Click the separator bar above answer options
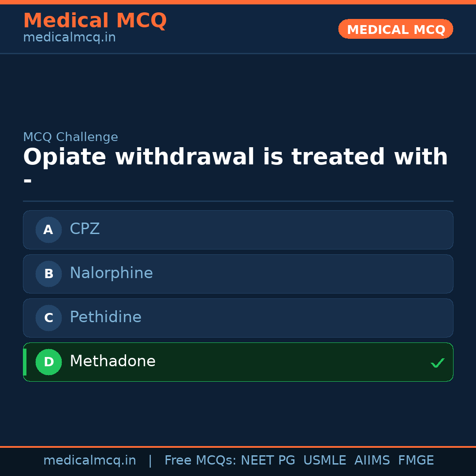Image resolution: width=476 pixels, height=476 pixels. [238, 202]
